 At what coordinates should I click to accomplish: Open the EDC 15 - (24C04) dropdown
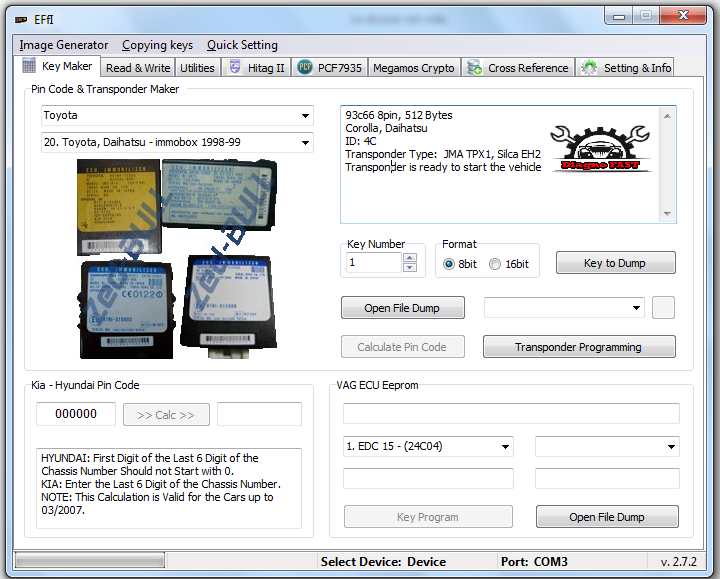tap(505, 447)
